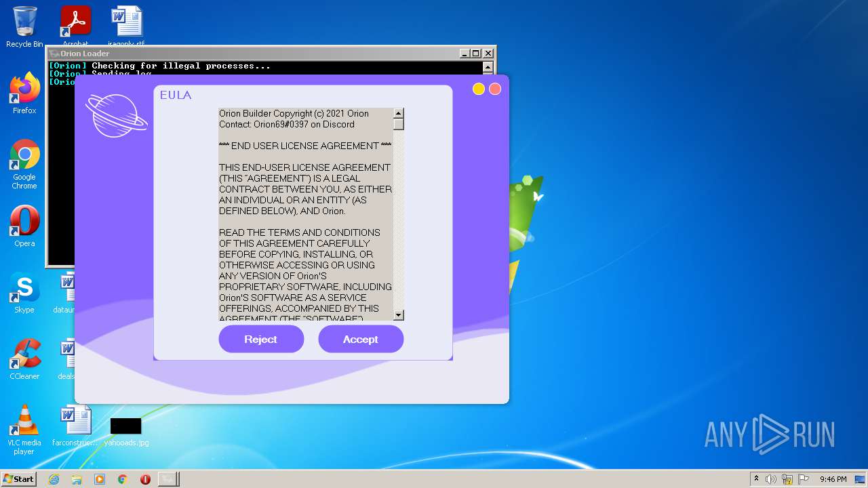
Task: Select the Firefox desktop icon
Action: [24, 94]
